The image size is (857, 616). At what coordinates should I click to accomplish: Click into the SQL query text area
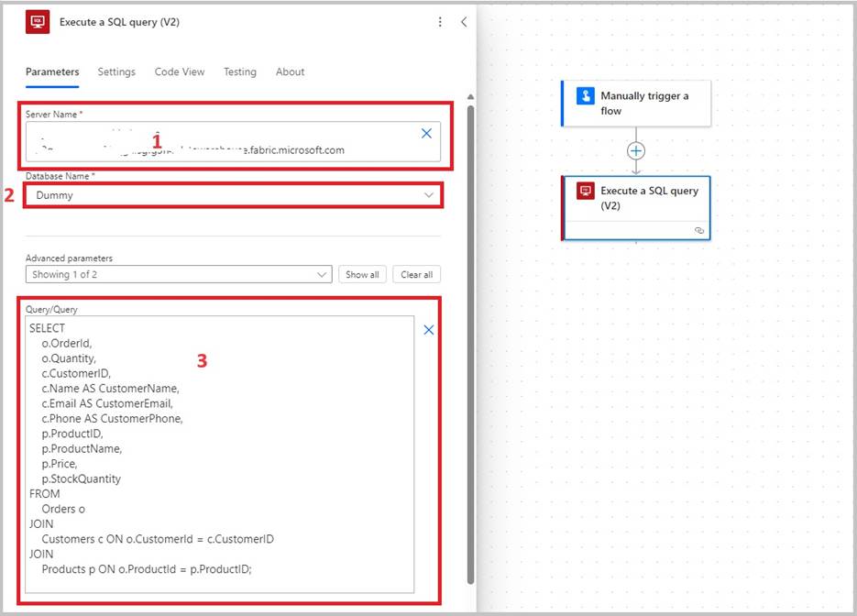pos(220,455)
